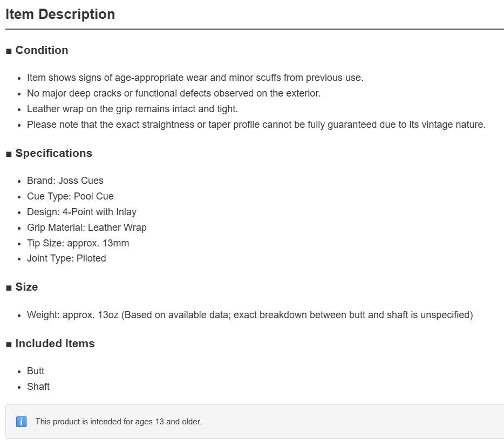The image size is (504, 447).
Task: Click the age-appropriate wear condition line
Action: 195,78
